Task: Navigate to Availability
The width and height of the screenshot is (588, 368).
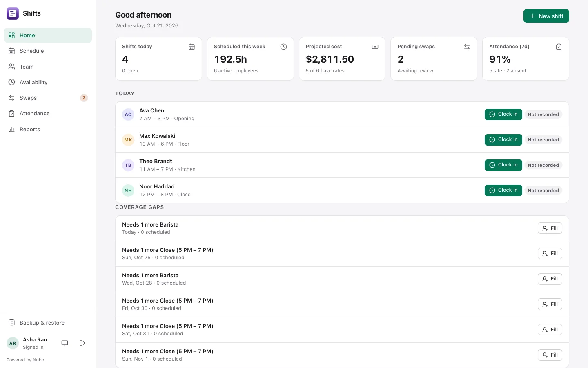Action: 48,82
